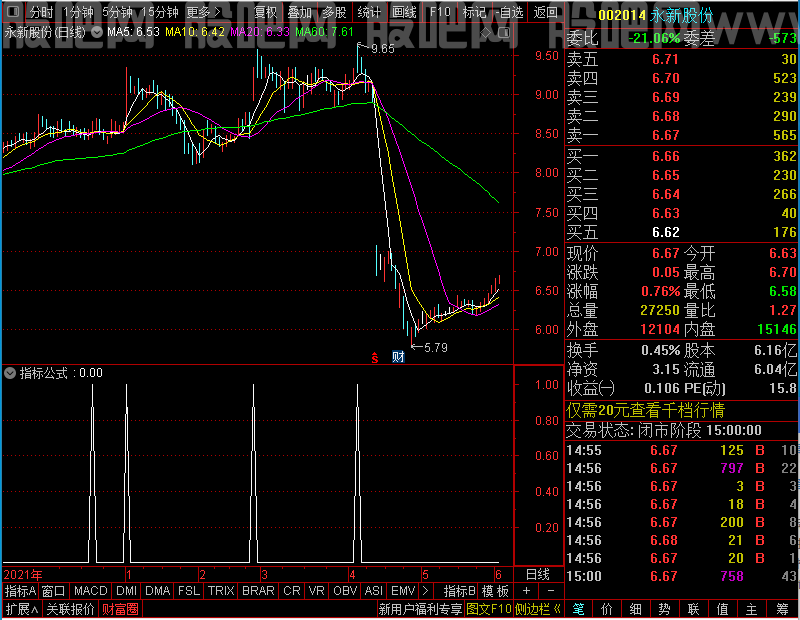The height and width of the screenshot is (620, 800).
Task: Expand the 扩展 panel
Action: point(22,609)
